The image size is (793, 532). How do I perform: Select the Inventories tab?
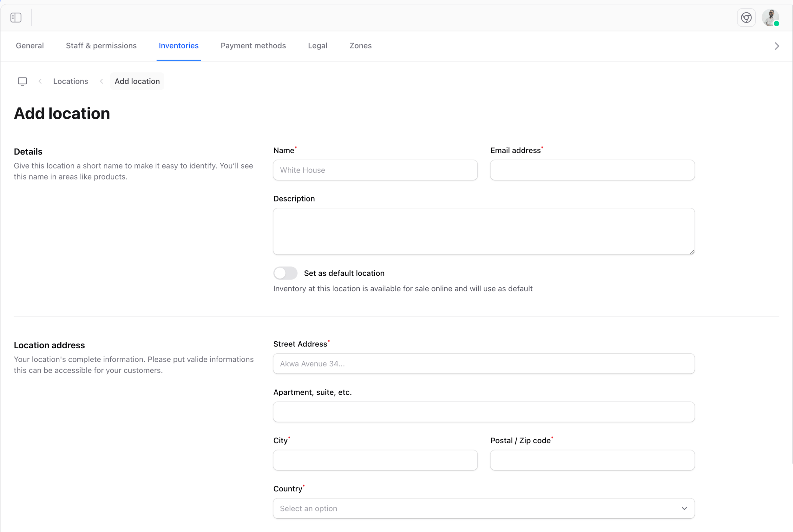[x=178, y=45]
